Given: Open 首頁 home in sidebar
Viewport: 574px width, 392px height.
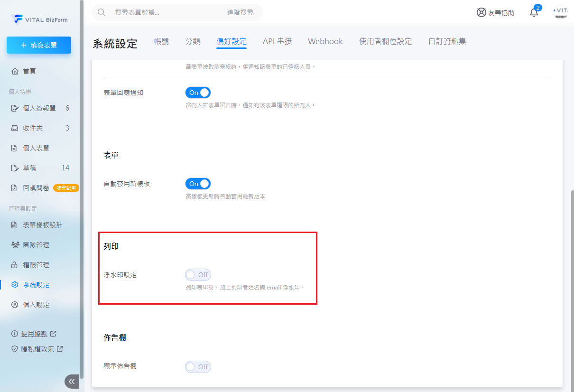Looking at the screenshot, I should click(29, 71).
